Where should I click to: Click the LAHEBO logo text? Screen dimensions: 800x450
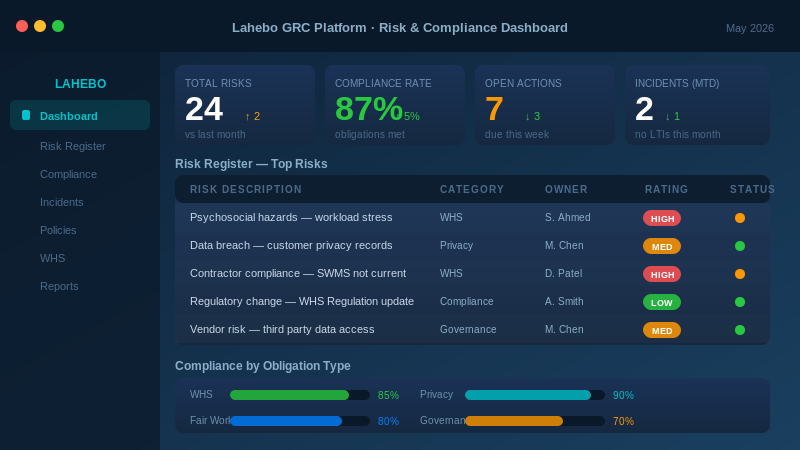click(x=81, y=84)
